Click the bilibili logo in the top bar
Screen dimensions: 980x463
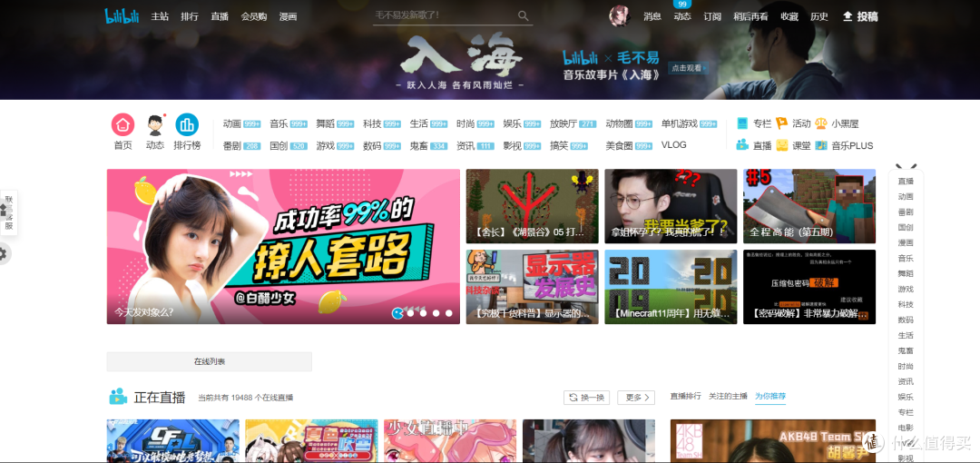[122, 16]
